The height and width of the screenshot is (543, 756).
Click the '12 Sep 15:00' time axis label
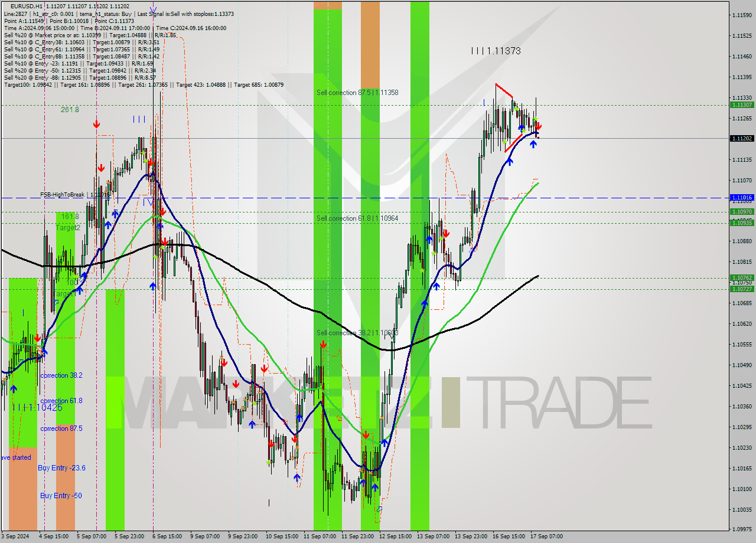(x=395, y=537)
